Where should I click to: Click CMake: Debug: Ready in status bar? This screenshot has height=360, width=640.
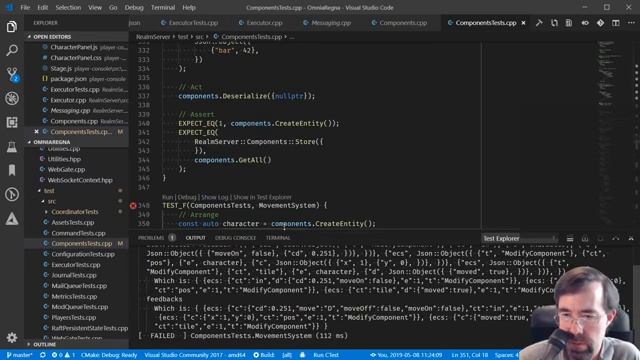point(109,355)
